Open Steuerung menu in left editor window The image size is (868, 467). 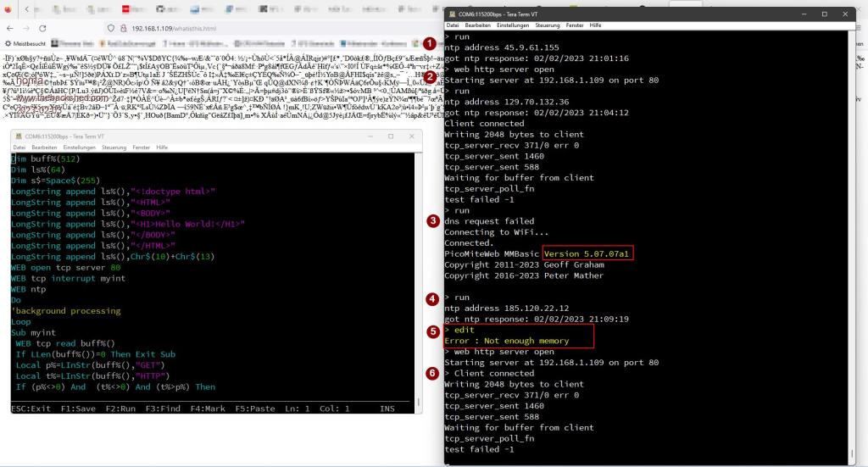pos(114,147)
